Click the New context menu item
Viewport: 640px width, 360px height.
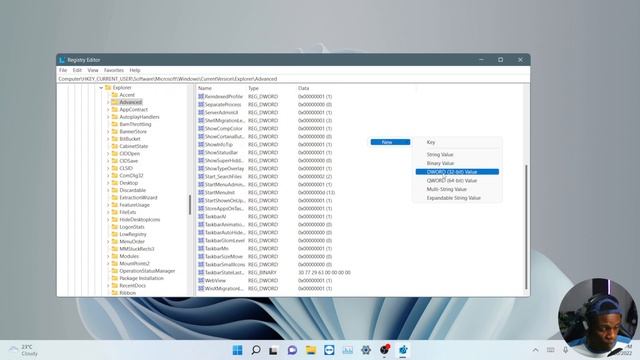click(x=390, y=142)
